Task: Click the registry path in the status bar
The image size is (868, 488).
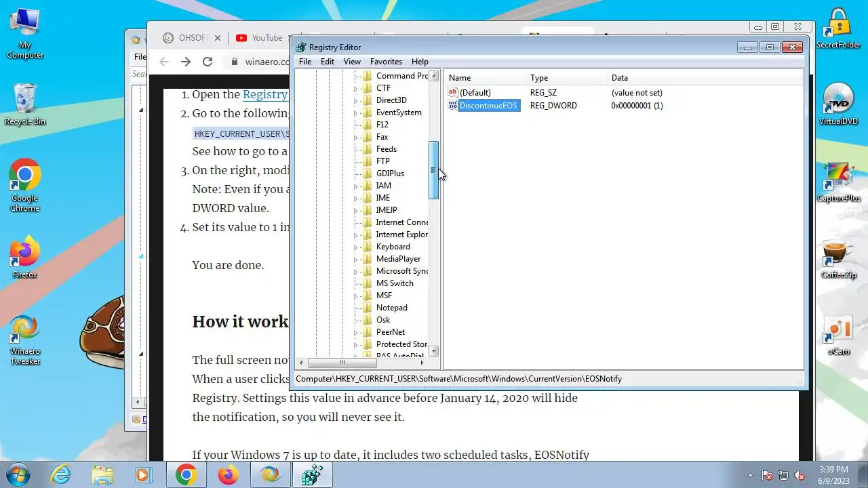Action: 458,379
